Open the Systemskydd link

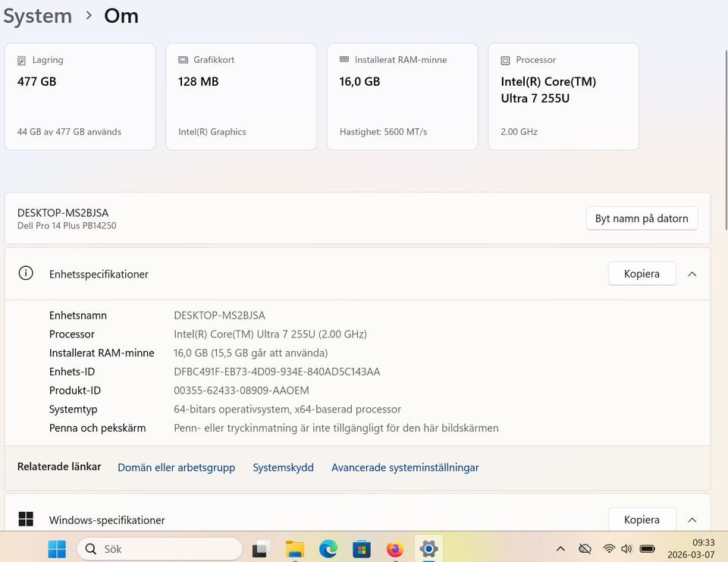[x=283, y=467]
